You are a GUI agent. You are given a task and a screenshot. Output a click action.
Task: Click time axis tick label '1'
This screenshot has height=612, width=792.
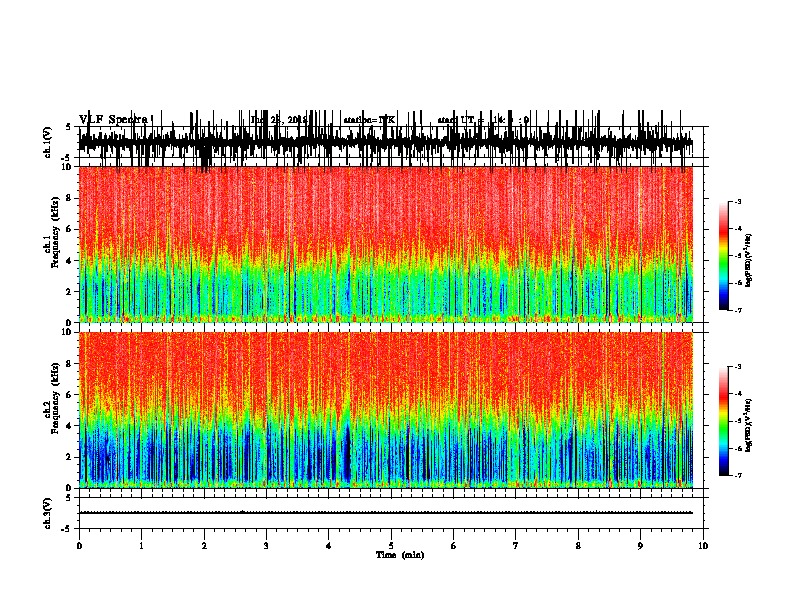pyautogui.click(x=141, y=545)
